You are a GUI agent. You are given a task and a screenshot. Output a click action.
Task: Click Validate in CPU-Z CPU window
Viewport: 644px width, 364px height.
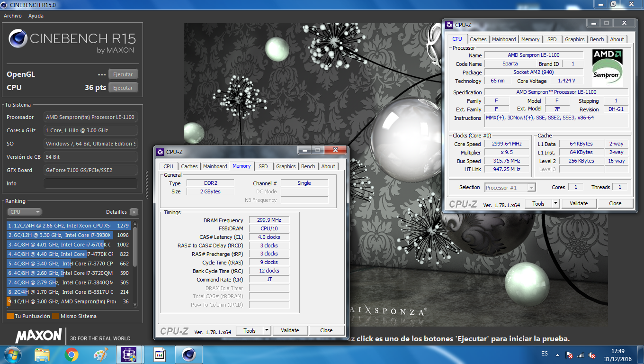click(x=579, y=203)
